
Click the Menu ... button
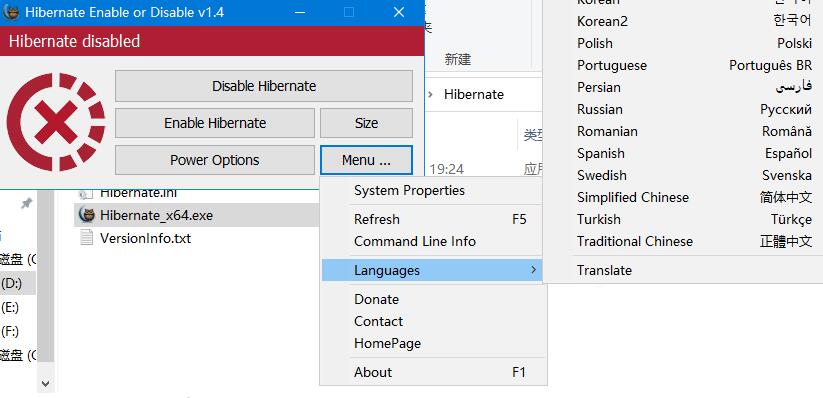pos(366,160)
